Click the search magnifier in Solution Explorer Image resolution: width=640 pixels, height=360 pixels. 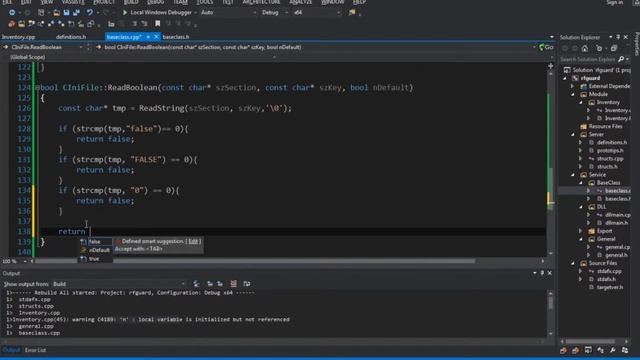(x=621, y=60)
